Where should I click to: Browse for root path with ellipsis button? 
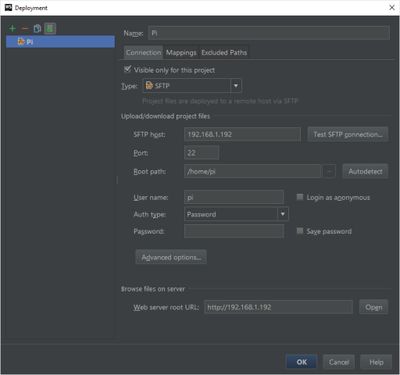pos(329,172)
